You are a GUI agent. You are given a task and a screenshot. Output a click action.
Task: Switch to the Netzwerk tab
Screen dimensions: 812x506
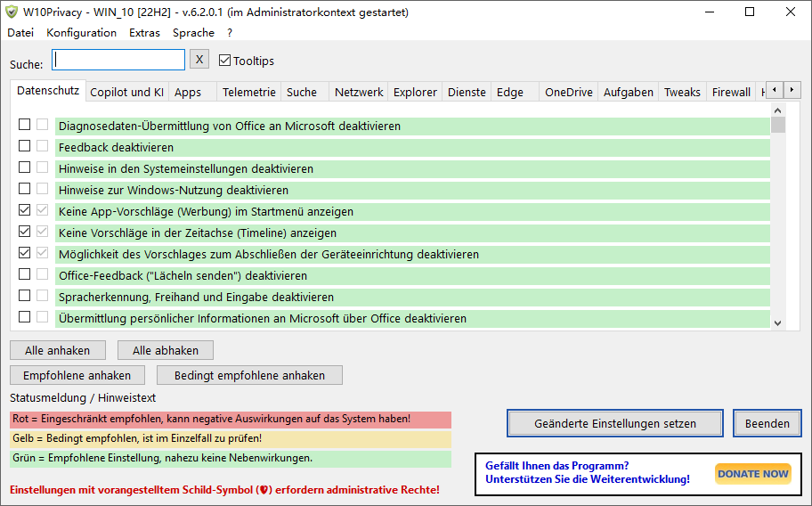pos(359,92)
